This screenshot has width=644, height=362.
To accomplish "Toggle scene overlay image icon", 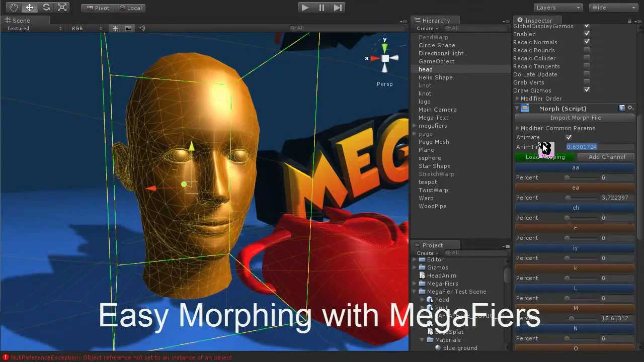I will (128, 29).
